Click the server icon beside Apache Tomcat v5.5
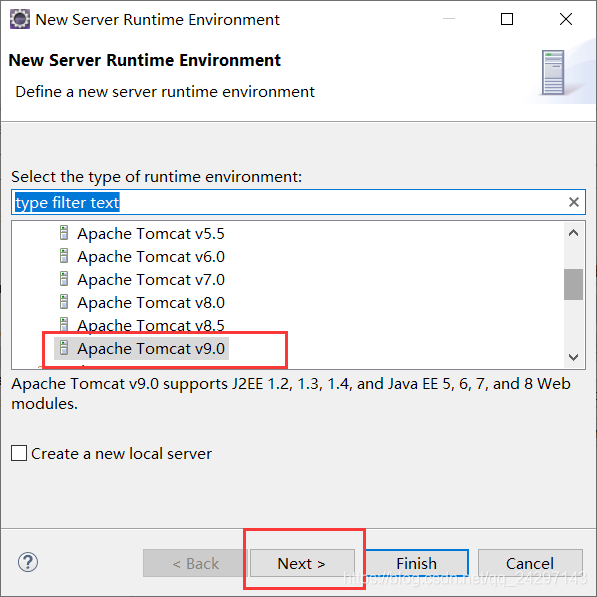 [64, 233]
